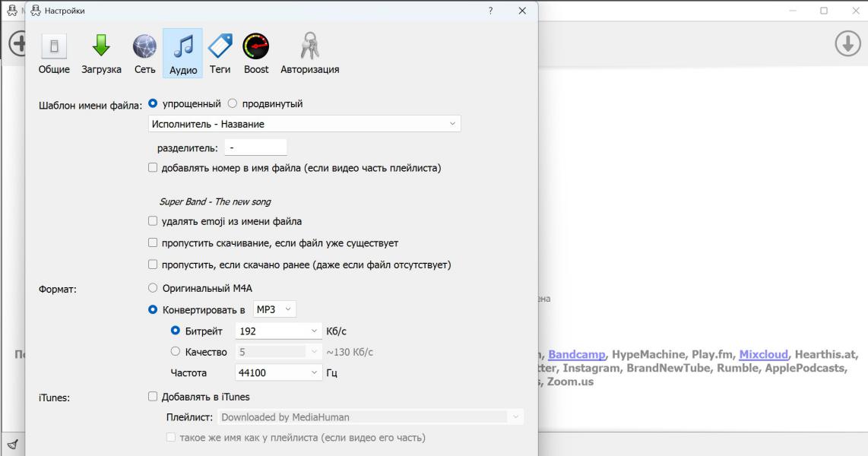Open the Boost speedometer section
868x456 pixels.
pos(256,53)
